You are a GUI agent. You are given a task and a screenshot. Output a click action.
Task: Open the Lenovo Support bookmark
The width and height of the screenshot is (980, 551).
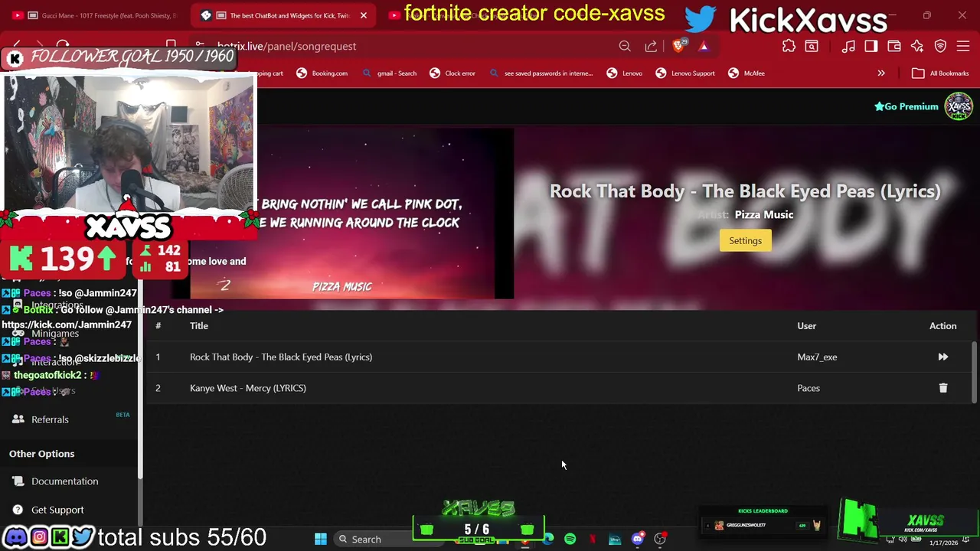[685, 73]
